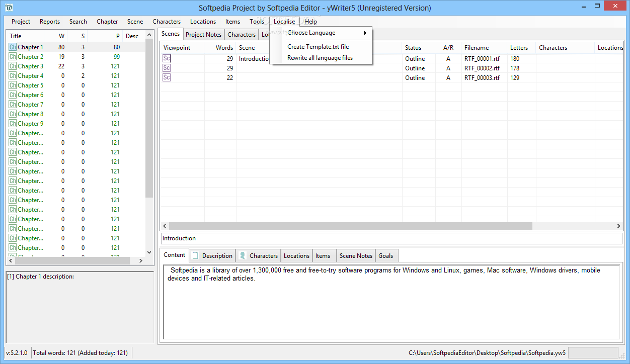
Task: Click scene list scroll right arrow
Action: coord(619,226)
